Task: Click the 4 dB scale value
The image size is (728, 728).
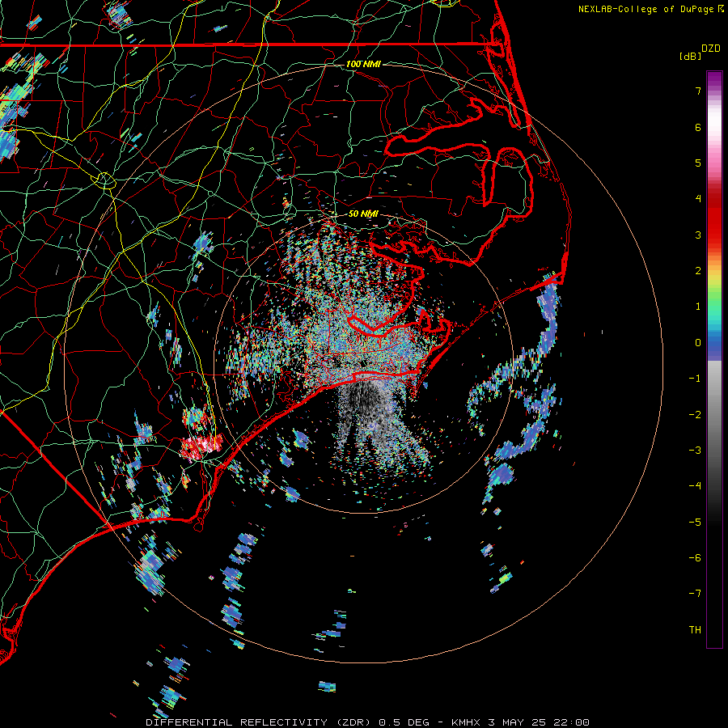Action: pos(698,199)
